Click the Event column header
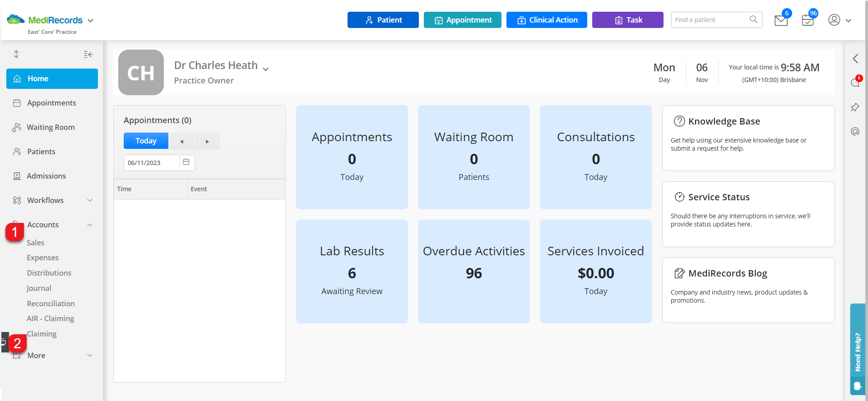Screen dimensions: 868x401 237,189
